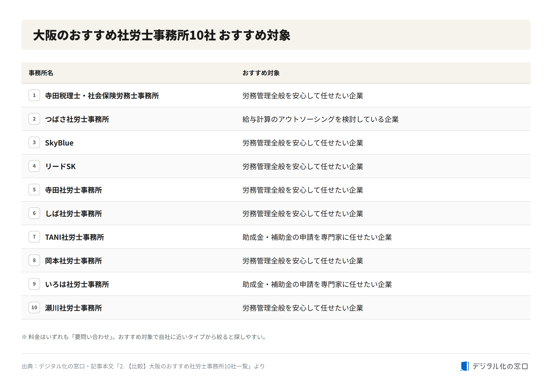Click recommendation text in the 岡本社労士事務所 row
This screenshot has width=552, height=392.
click(x=303, y=261)
